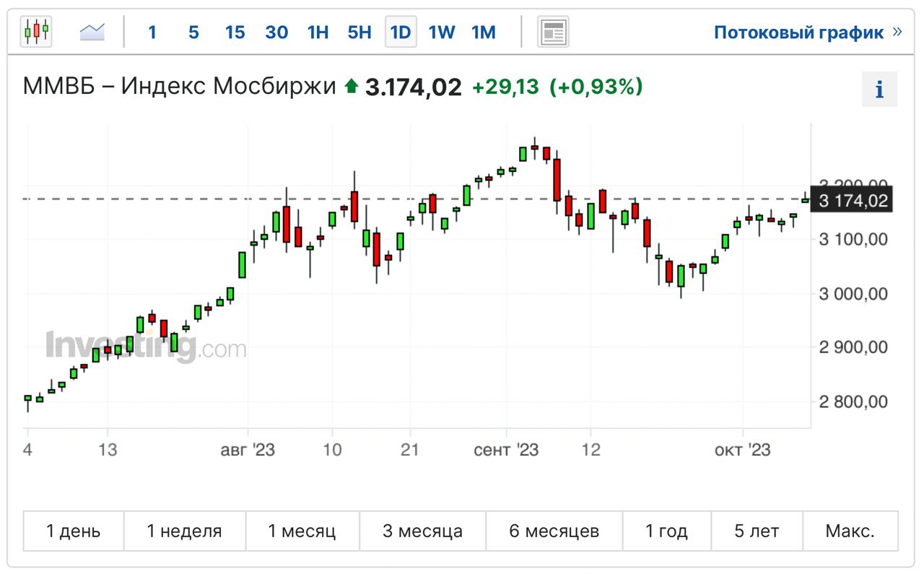Viewport: 924px width, 574px height.
Task: Switch to the area chart icon
Action: coord(92,32)
